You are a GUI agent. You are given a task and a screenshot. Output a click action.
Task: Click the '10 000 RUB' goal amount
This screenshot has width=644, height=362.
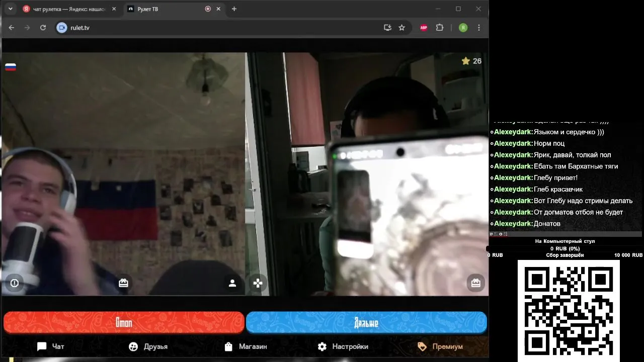click(x=628, y=255)
